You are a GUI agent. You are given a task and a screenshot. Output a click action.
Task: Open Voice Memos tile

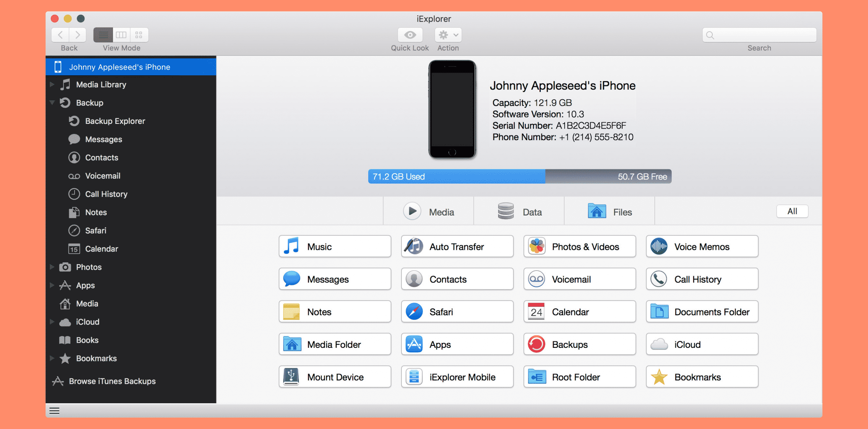pyautogui.click(x=702, y=246)
